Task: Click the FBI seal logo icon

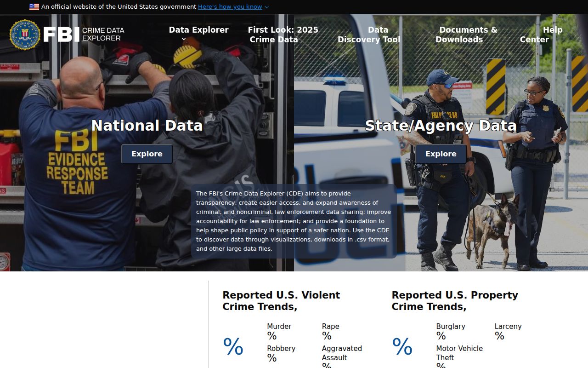Action: 25,34
